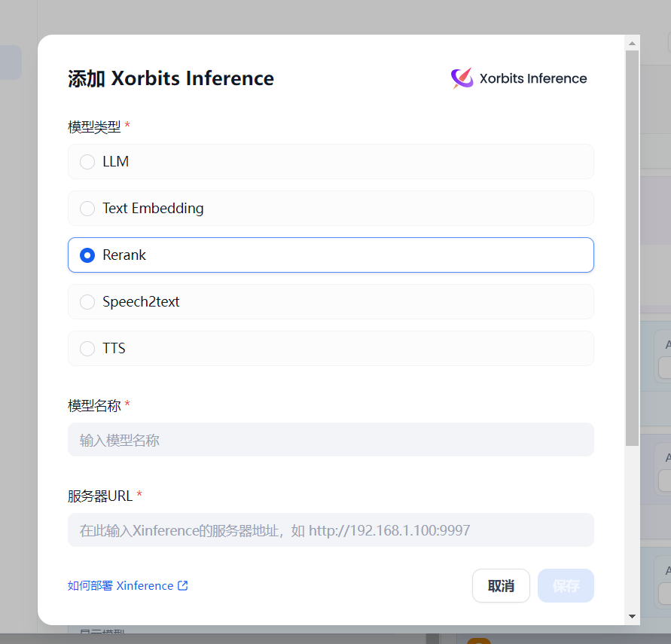Click the 模型名称 name input field
Screen dimensions: 671x644
click(x=330, y=439)
